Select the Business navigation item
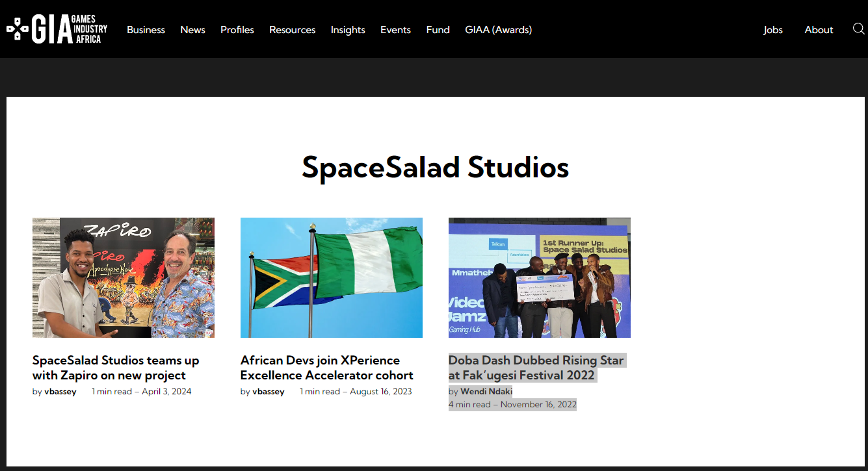The width and height of the screenshot is (868, 471). [146, 30]
